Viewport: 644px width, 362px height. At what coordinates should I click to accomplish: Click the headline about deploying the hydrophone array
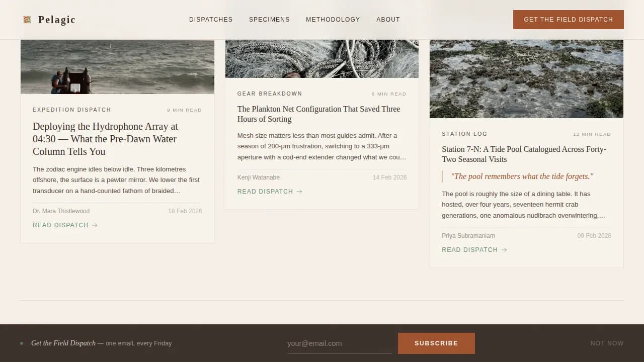tap(105, 139)
